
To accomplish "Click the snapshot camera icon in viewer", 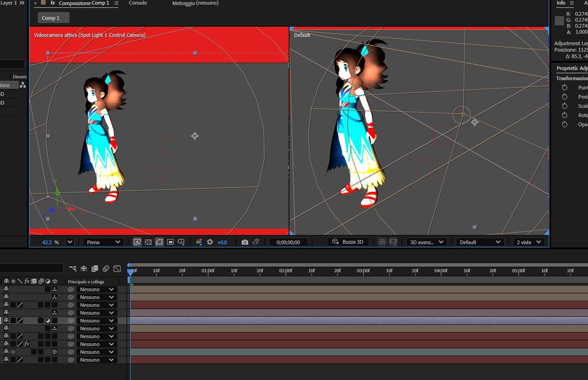I will (x=245, y=242).
